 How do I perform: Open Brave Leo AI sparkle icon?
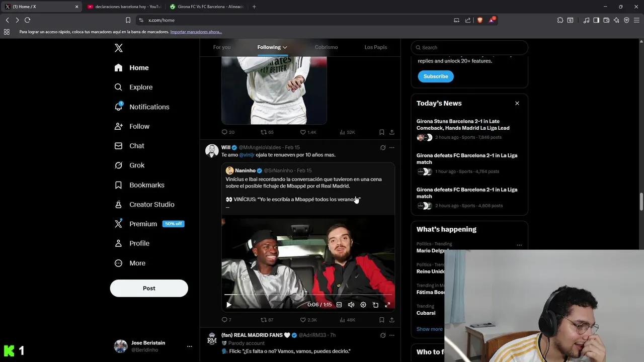coord(616,20)
